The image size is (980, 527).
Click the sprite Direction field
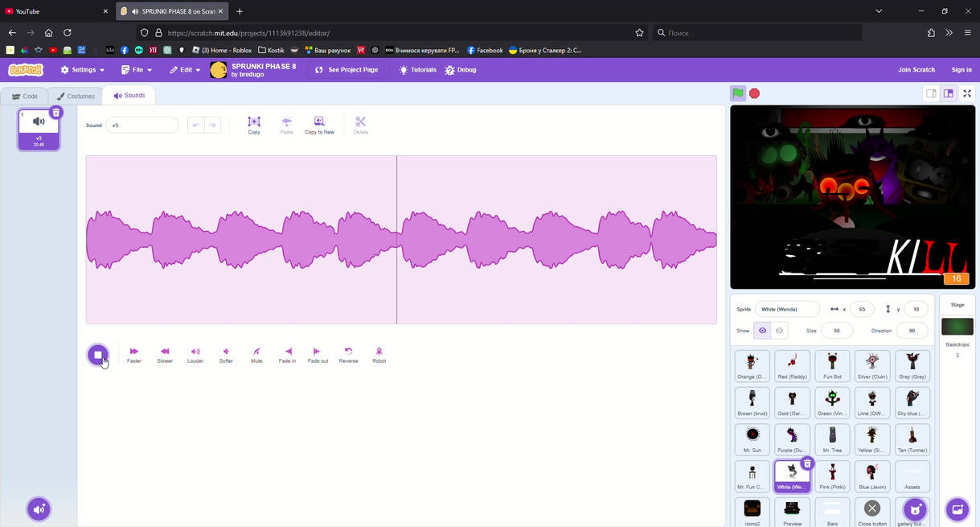[x=912, y=331]
